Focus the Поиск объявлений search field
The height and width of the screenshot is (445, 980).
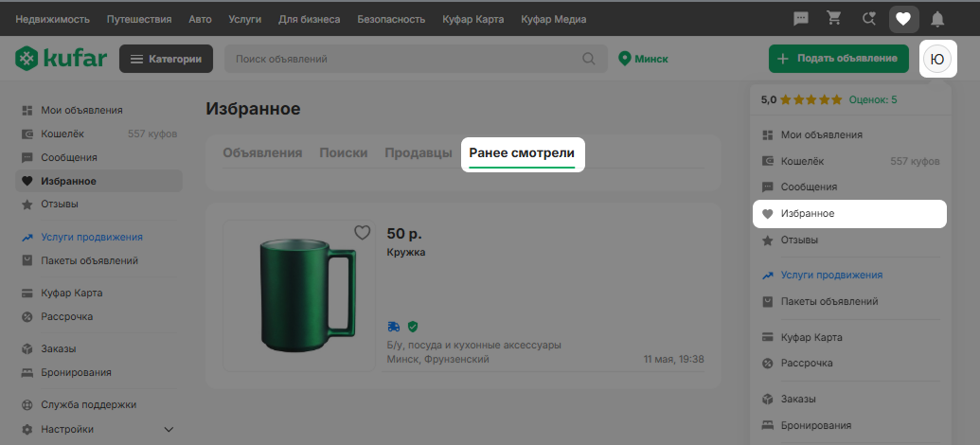point(406,59)
